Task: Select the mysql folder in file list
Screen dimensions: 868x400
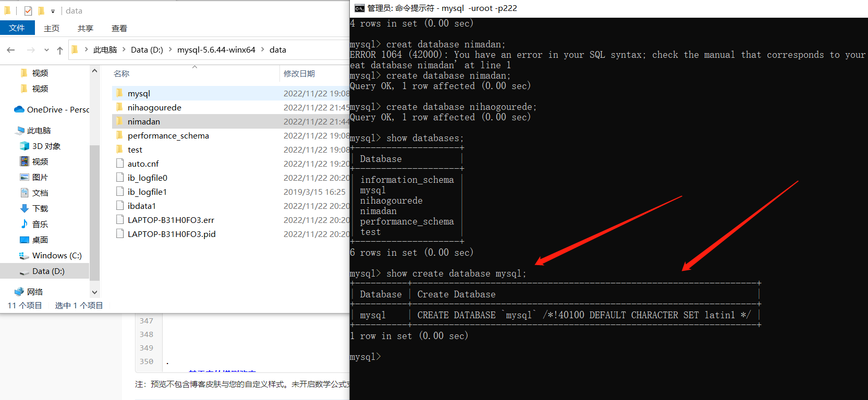Action: (x=230, y=93)
